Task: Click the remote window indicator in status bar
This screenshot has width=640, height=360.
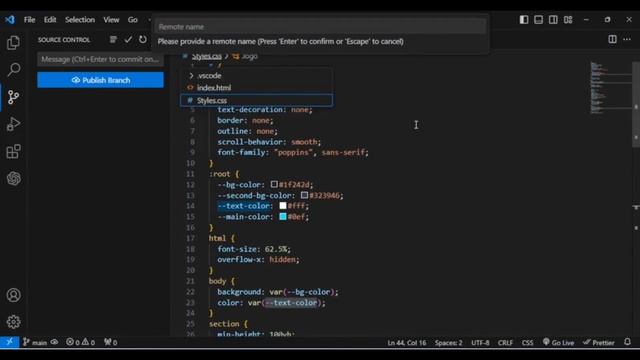Action: 9,342
